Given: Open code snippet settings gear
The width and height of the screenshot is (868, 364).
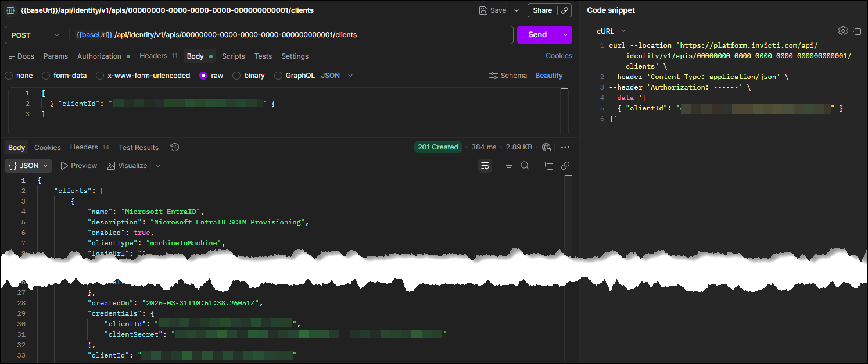Looking at the screenshot, I should click(842, 31).
